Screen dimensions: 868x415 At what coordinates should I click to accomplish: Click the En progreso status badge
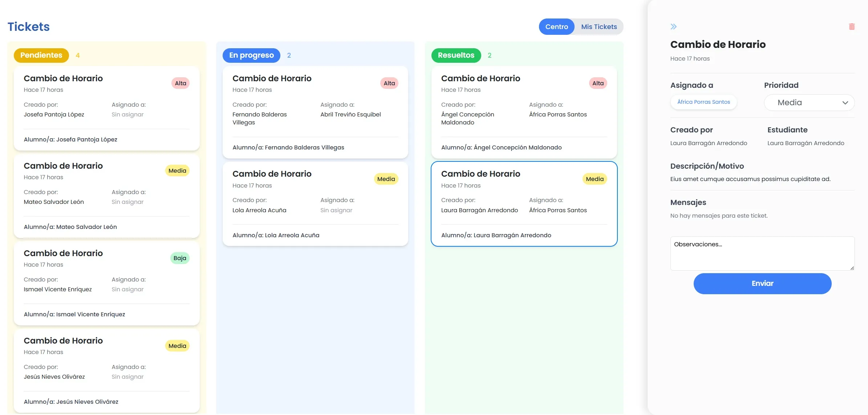coord(251,55)
